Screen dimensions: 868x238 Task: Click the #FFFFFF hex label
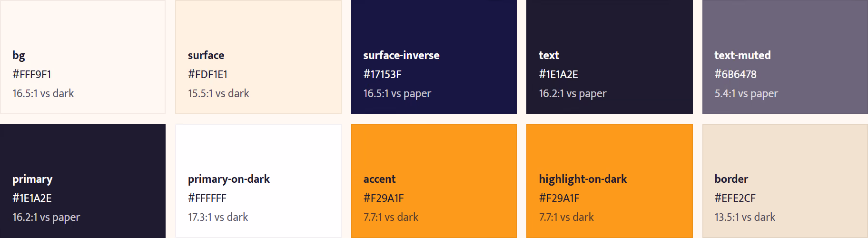click(x=207, y=198)
